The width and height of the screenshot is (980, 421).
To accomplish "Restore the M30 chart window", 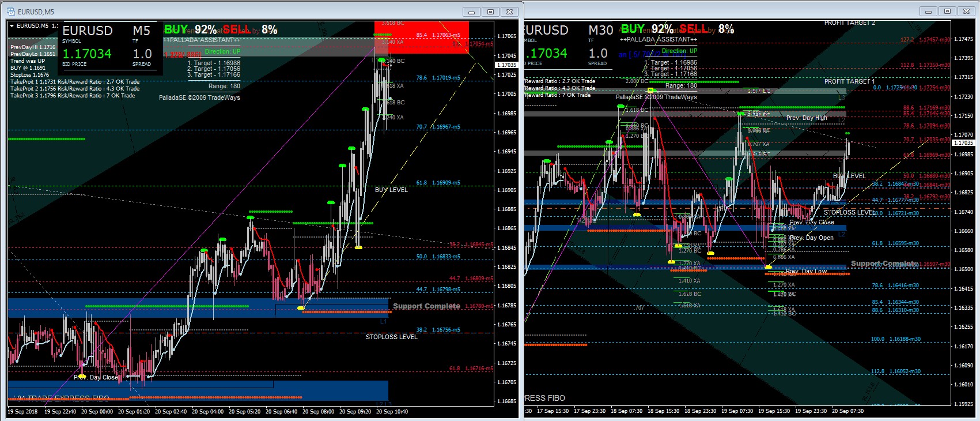I will pos(947,11).
